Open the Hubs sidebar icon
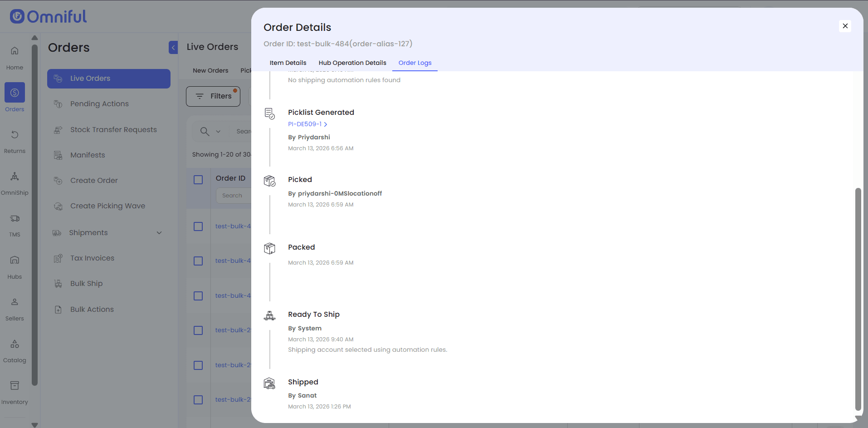 (x=15, y=261)
